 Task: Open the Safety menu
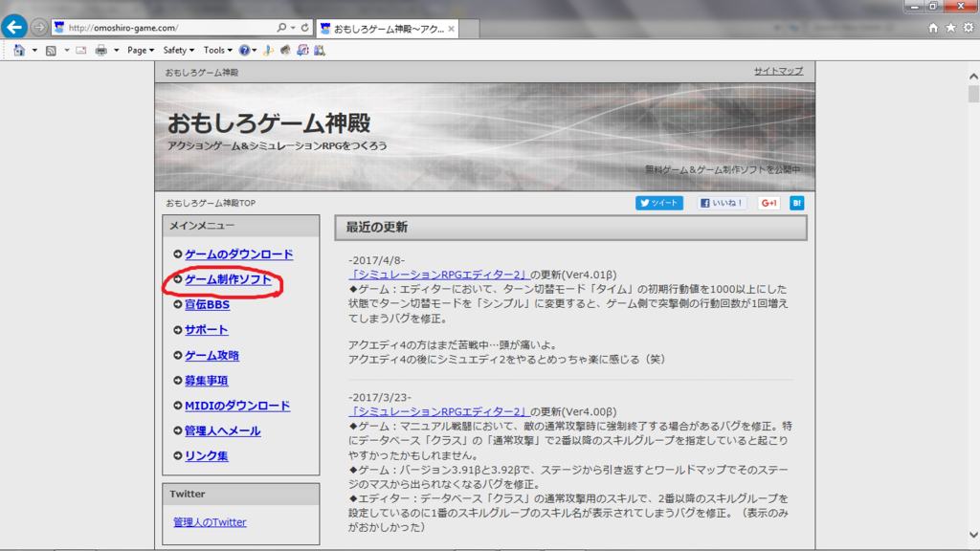(x=178, y=50)
